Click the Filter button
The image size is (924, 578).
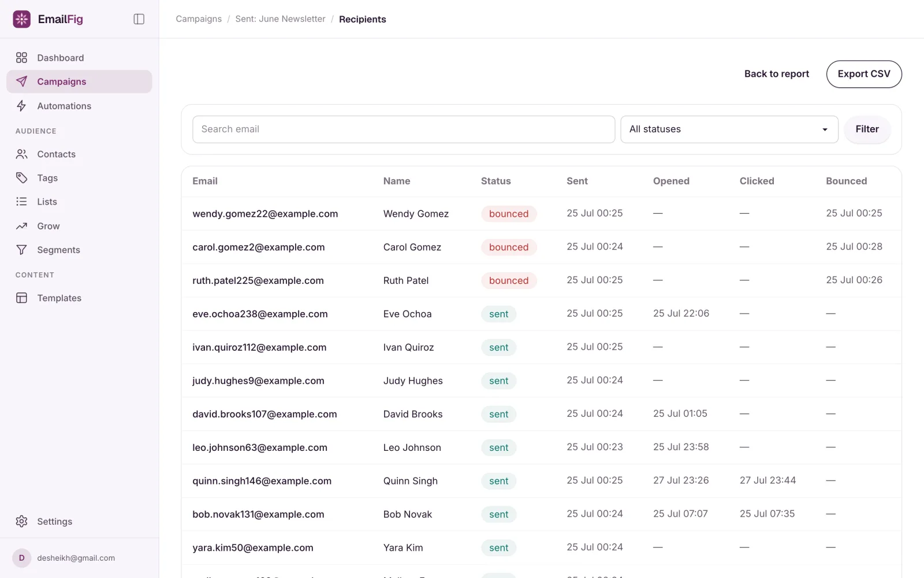[x=867, y=129]
